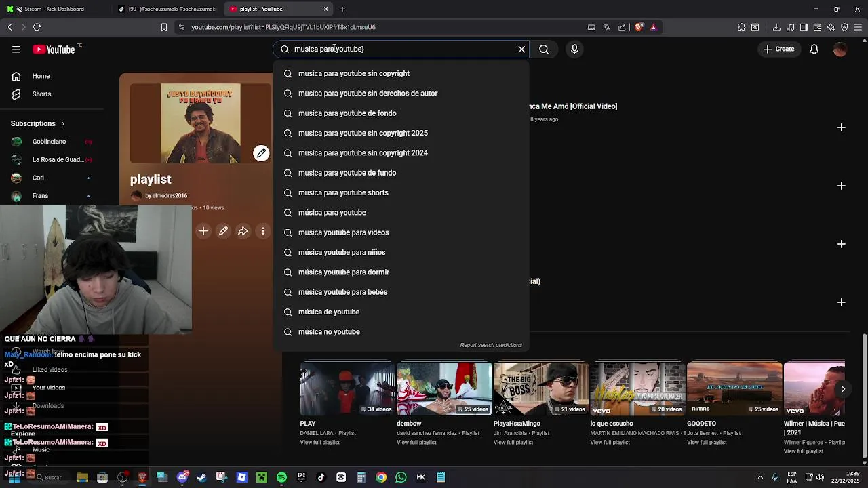Bookmark this page with the bookmark icon
This screenshot has width=868, height=488.
[x=163, y=27]
